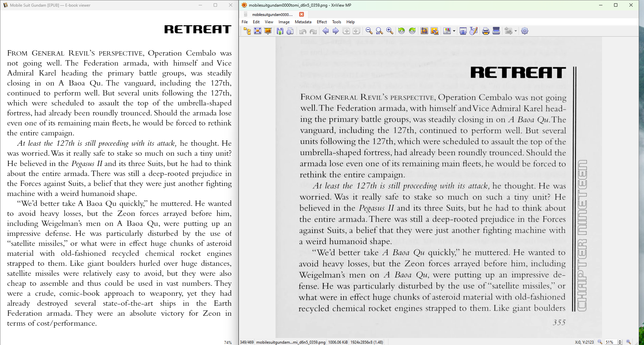644x345 pixels.
Task: Toggle fullscreen view icon in XnView toolbar
Action: pyautogui.click(x=258, y=31)
